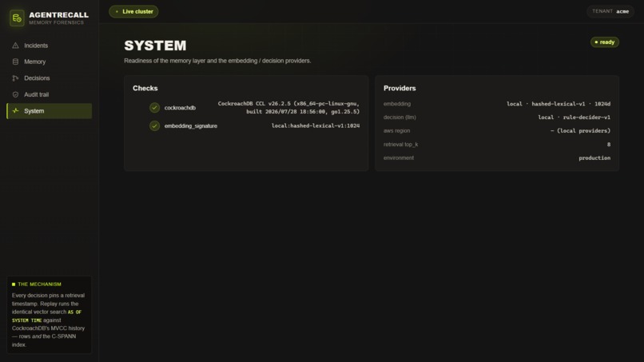Click the embedding provider label

[x=397, y=104]
